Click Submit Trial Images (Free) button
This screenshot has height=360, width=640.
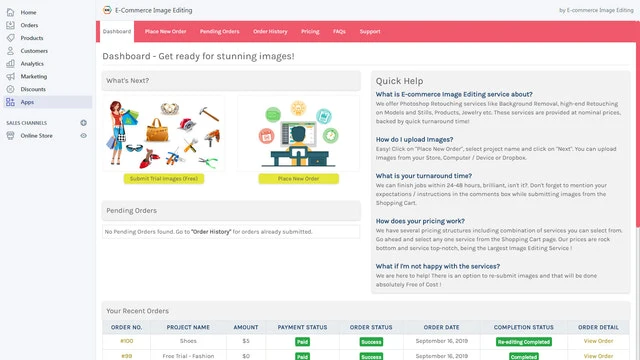pyautogui.click(x=164, y=179)
